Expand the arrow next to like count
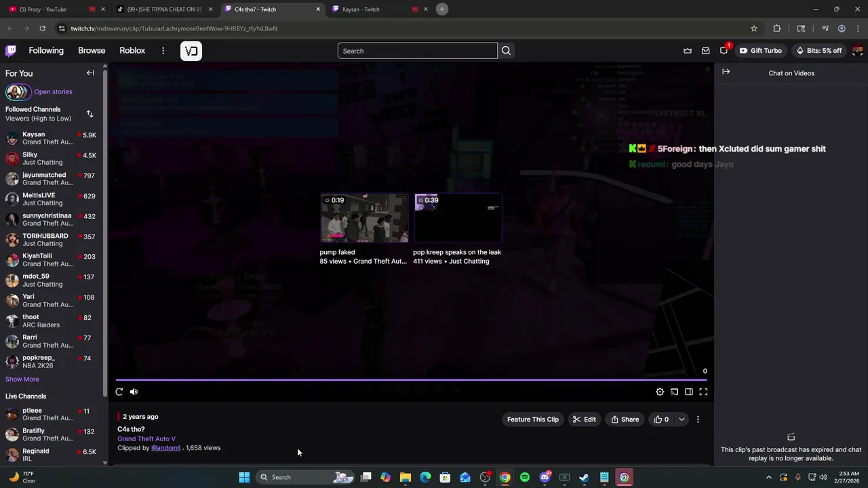Viewport: 868px width, 488px height. click(682, 420)
